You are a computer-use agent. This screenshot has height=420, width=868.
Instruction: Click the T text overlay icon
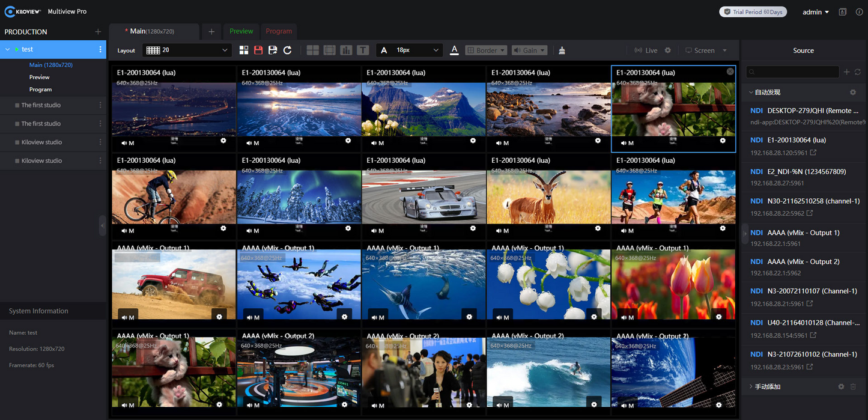tap(363, 50)
